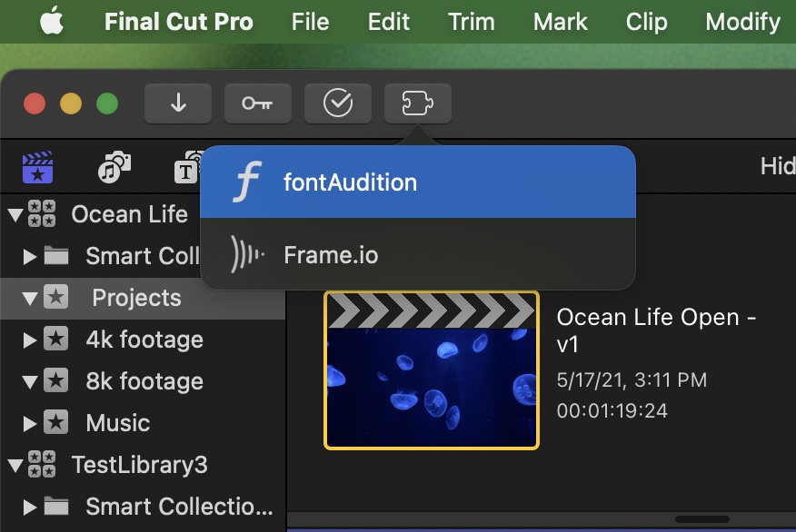Select the Ocean Life Open project thumbnail
This screenshot has height=532, width=796.
(432, 370)
